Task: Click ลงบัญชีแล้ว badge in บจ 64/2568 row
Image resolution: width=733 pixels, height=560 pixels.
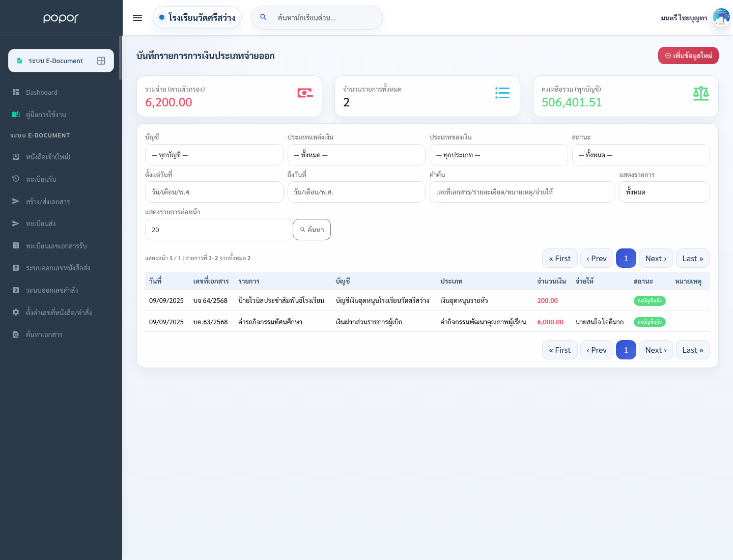Action: pos(650,300)
